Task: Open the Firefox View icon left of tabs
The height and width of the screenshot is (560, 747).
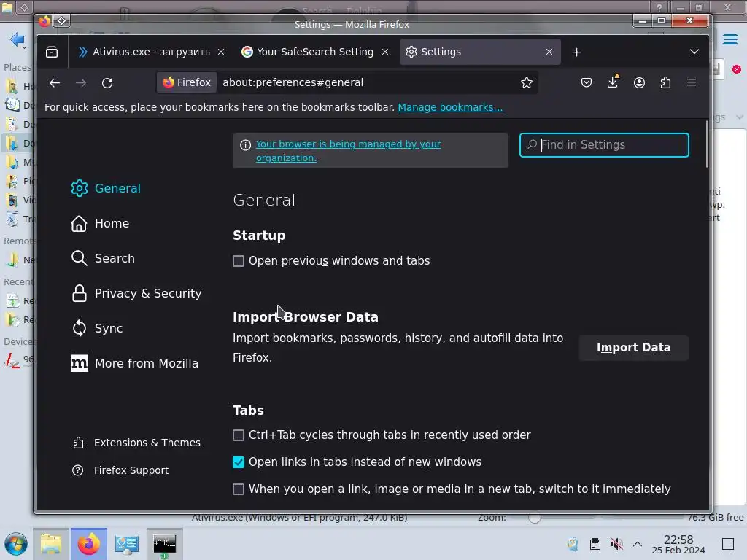Action: 52,52
